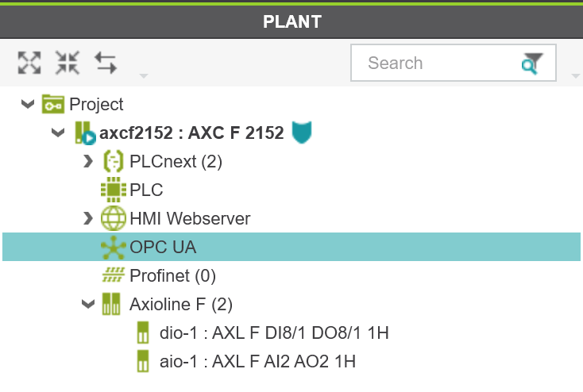Click the OPC UA node icon

point(114,247)
